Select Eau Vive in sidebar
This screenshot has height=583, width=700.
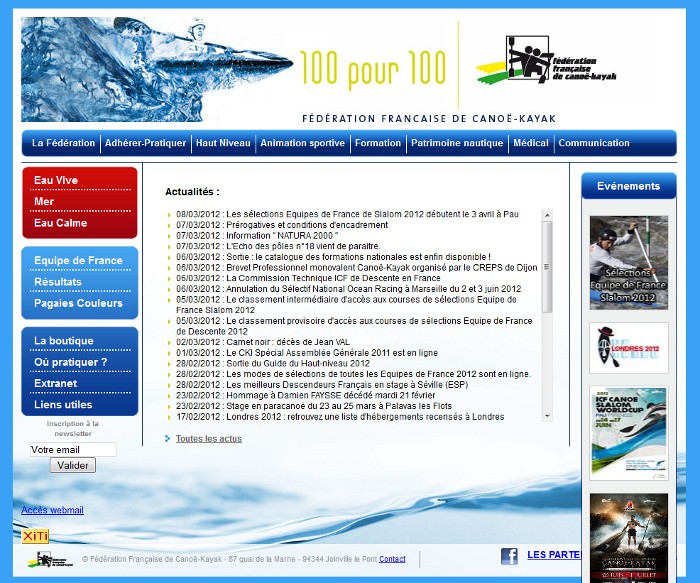point(56,180)
